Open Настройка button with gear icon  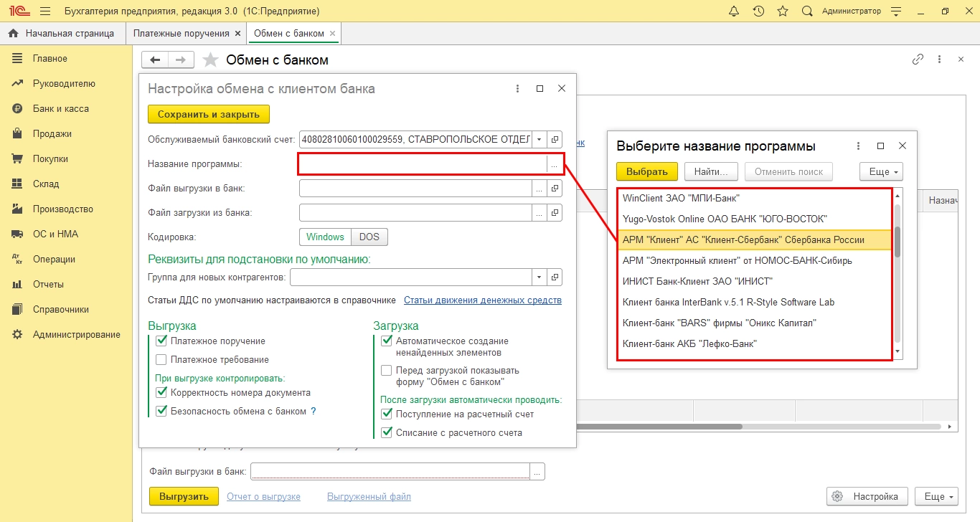867,496
